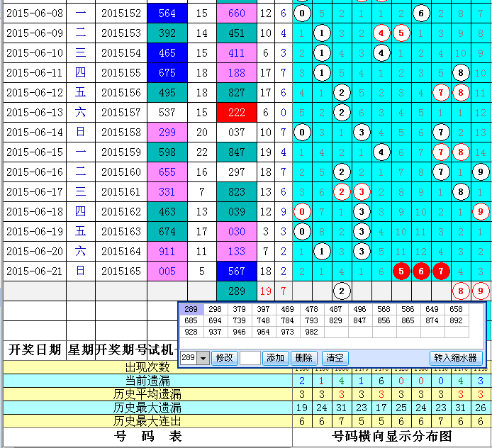Click the 历史最大遗漏 statistics row label

coord(147,408)
